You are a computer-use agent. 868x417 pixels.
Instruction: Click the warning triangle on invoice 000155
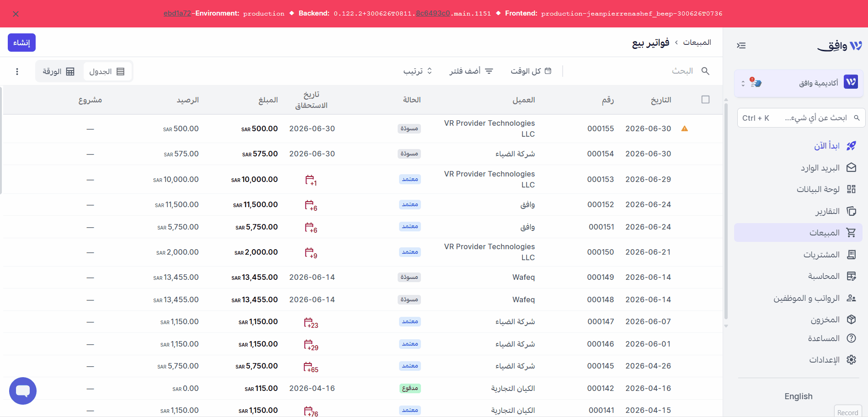(685, 128)
